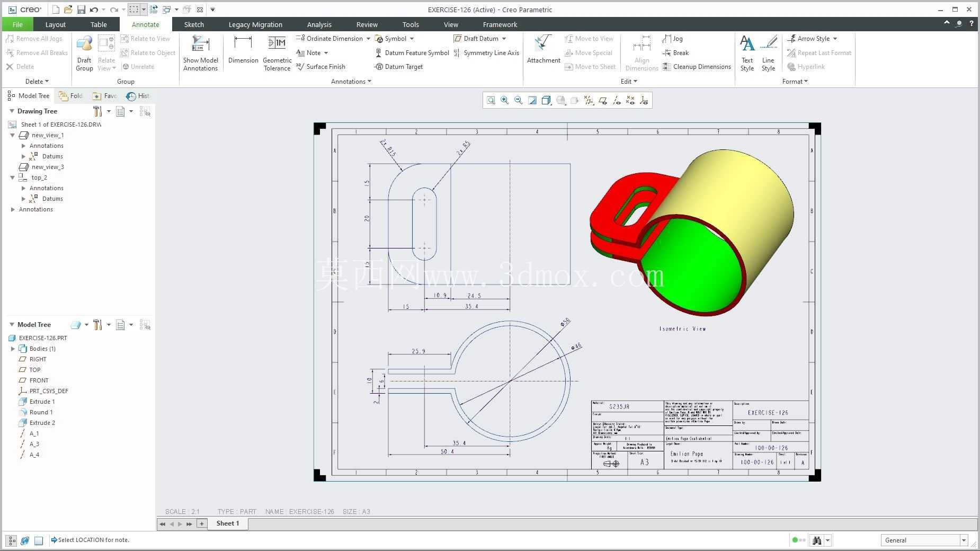Open Line Style settings
Screen dimensions: 980x551
(x=768, y=53)
